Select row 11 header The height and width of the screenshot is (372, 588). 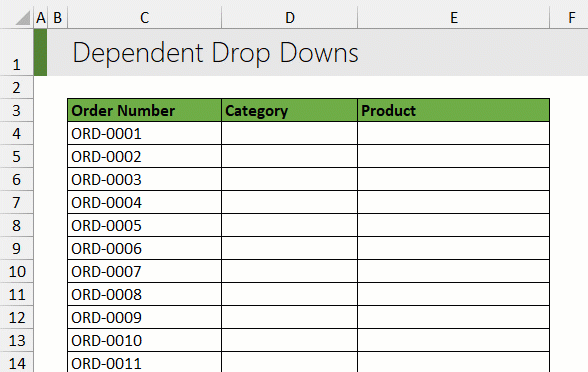(16, 294)
